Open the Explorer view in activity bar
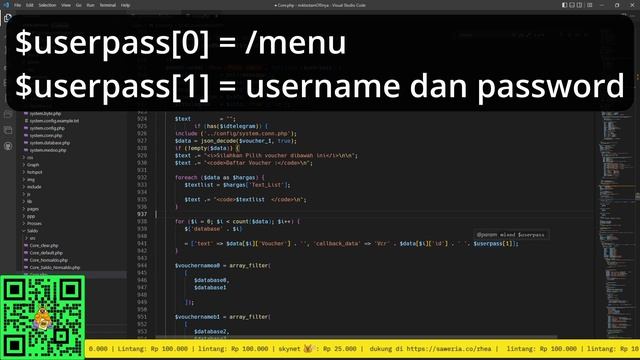 click(8, 18)
